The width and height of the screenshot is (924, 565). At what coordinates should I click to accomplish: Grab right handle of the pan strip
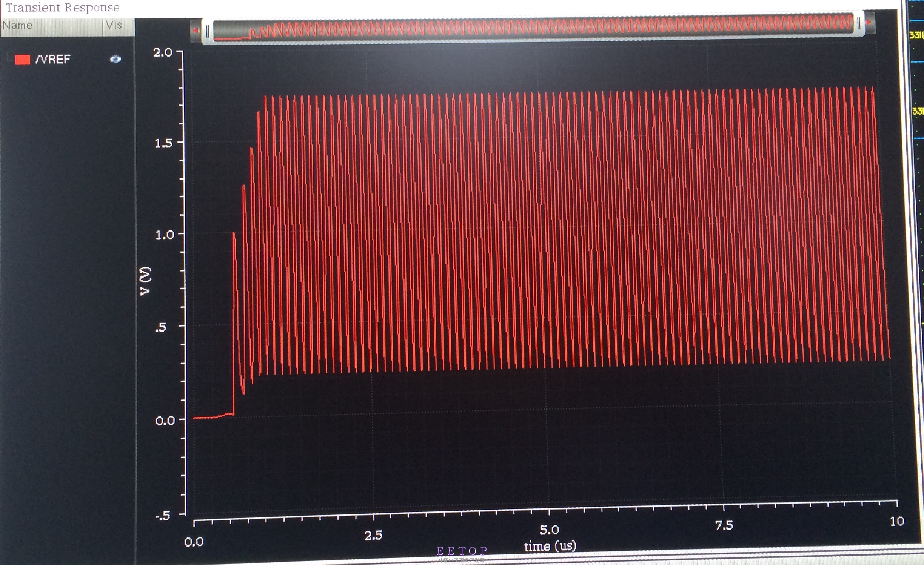[x=859, y=24]
